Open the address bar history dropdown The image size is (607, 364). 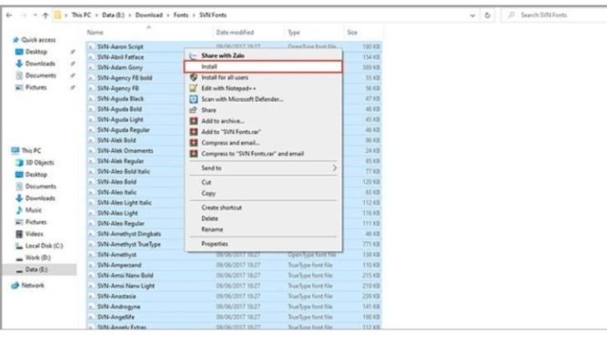473,16
